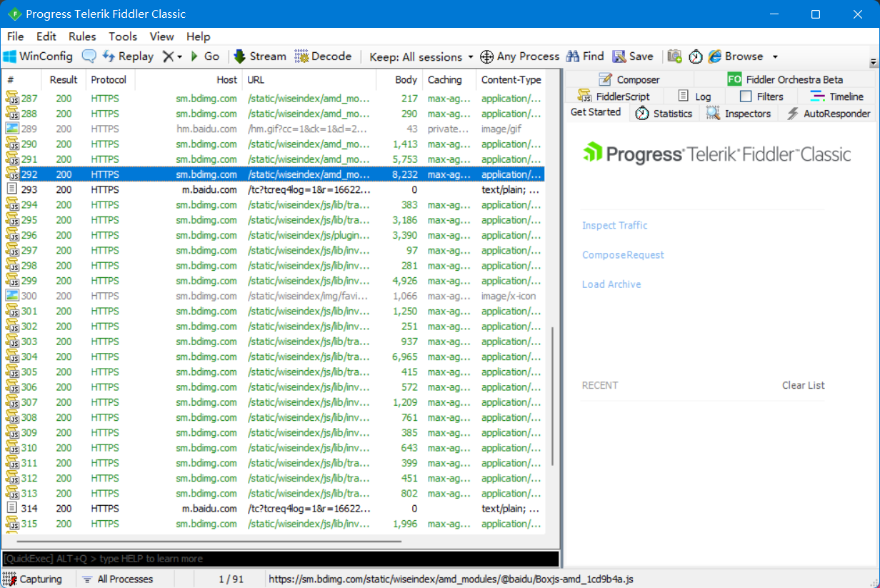The height and width of the screenshot is (588, 880).
Task: Expand the toolbar overflow arrow
Action: (874, 62)
